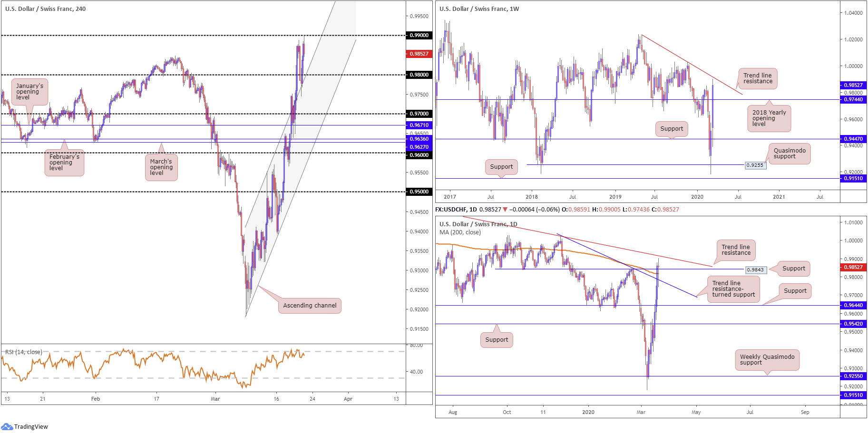Viewport: 868px width, 433px height.
Task: Select the 0.96270 price label
Action: click(419, 147)
